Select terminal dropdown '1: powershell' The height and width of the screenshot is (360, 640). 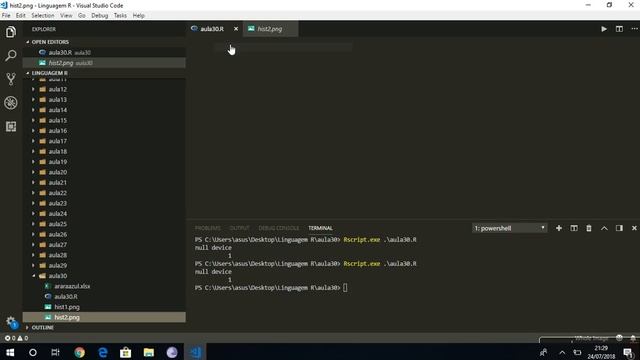point(509,228)
